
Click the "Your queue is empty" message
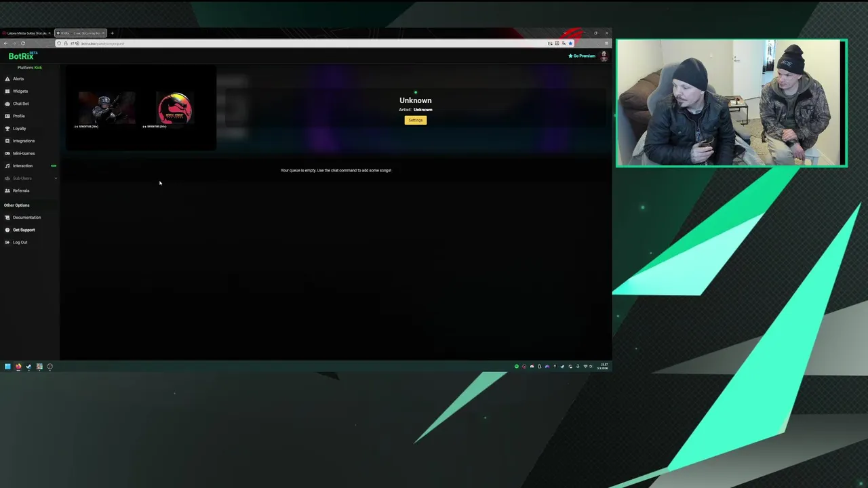tap(336, 170)
